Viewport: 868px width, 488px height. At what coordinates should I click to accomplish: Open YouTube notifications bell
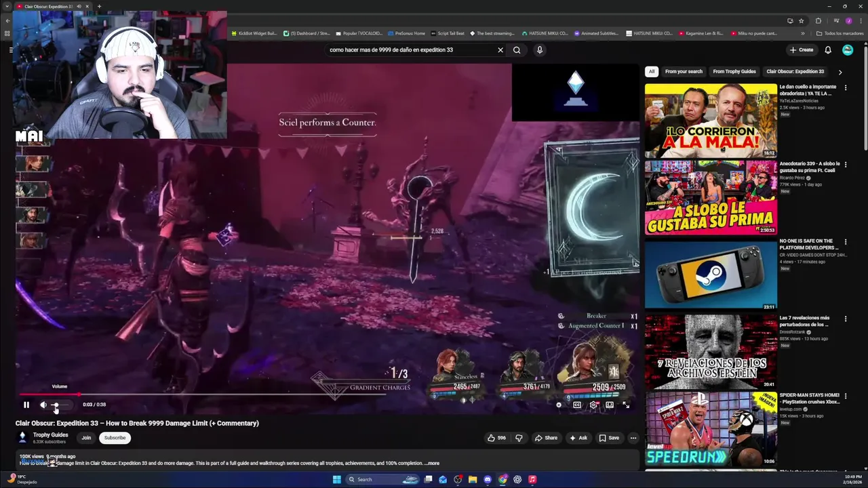[828, 50]
